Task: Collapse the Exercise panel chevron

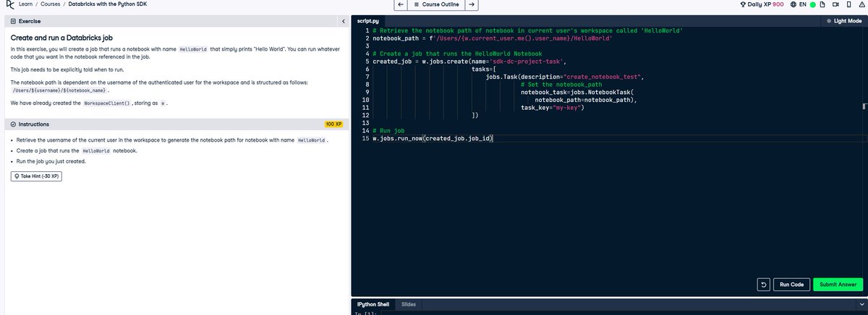Action: click(343, 22)
